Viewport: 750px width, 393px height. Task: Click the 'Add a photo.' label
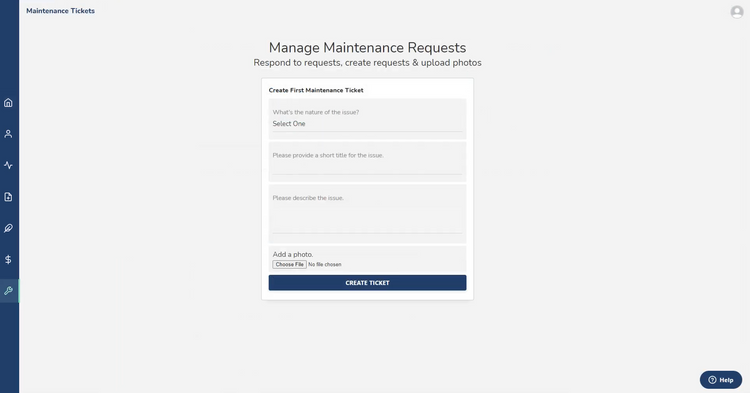[x=293, y=254]
